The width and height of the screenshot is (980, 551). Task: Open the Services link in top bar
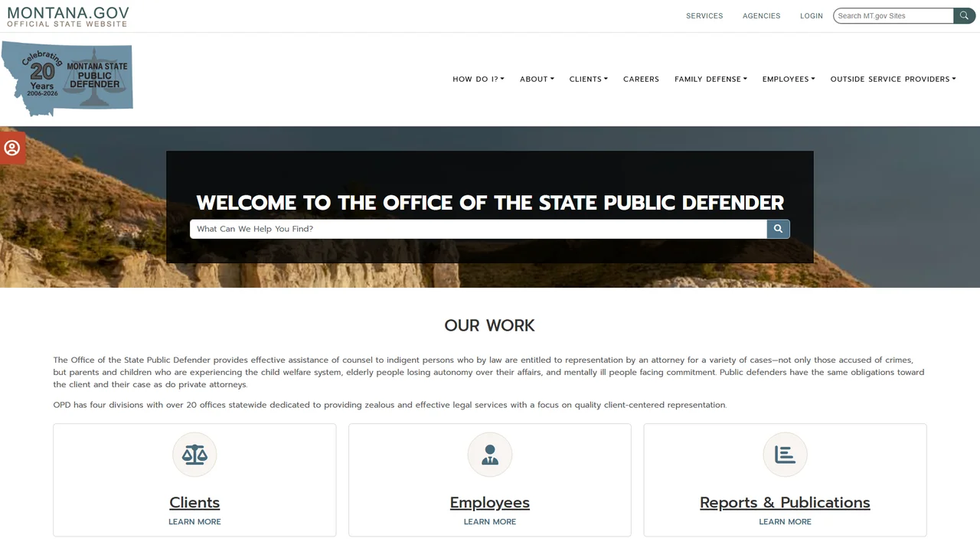[x=704, y=16]
